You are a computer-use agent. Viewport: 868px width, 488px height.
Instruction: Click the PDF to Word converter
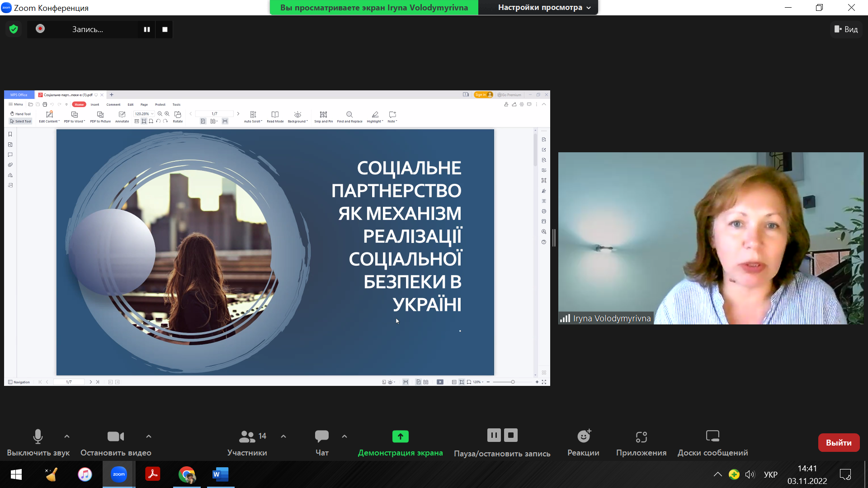[75, 117]
